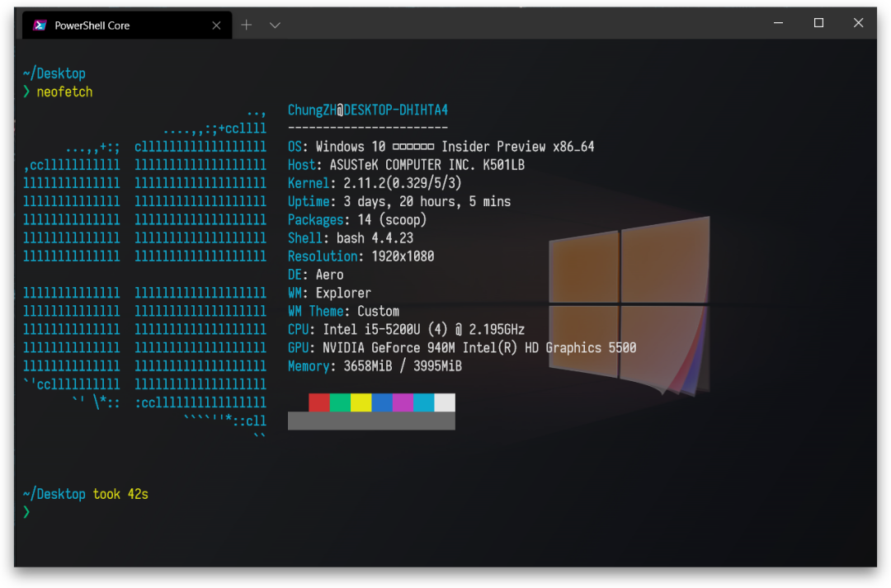Screen dimensions: 891x588
Task: Click the green color block in neofetch output
Action: 340,402
